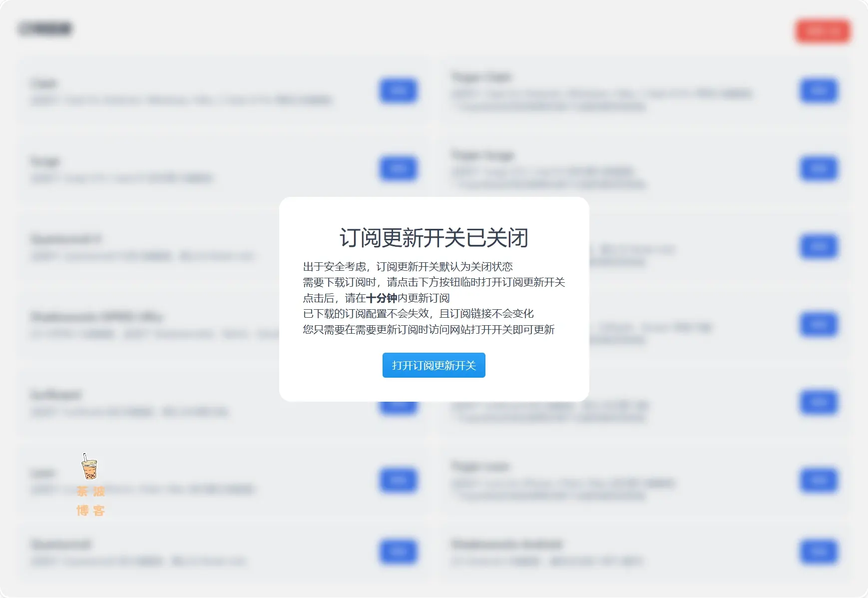Click the line 已下载的订阅配置不会失效，且订阅链接不会变化

[x=419, y=314]
